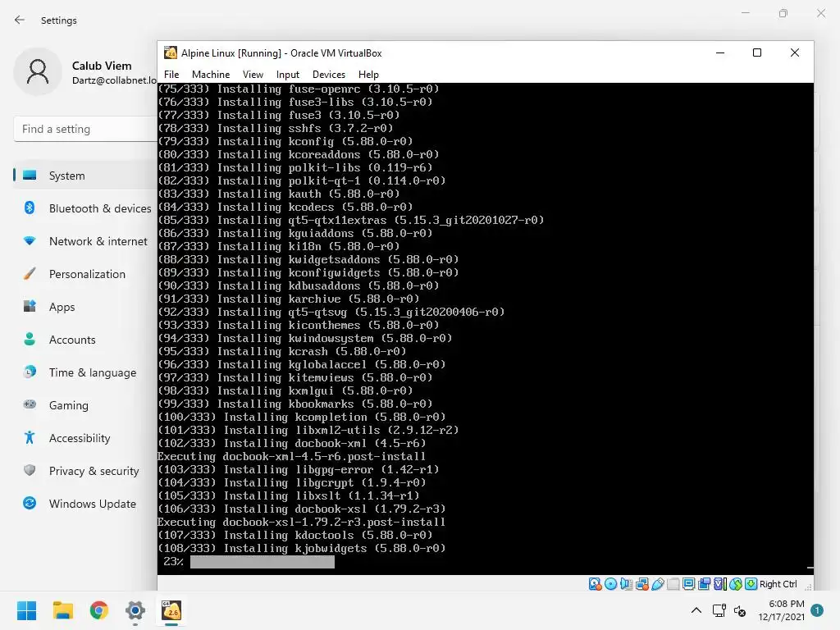Click the display settings indicator icon
840x630 pixels.
[x=689, y=584]
